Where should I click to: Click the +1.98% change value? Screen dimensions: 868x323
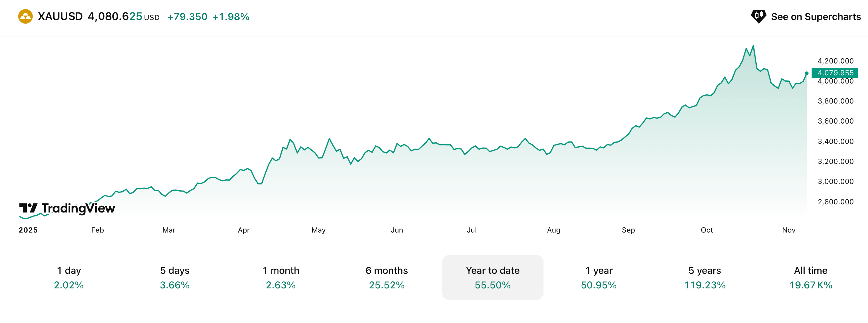pos(231,17)
